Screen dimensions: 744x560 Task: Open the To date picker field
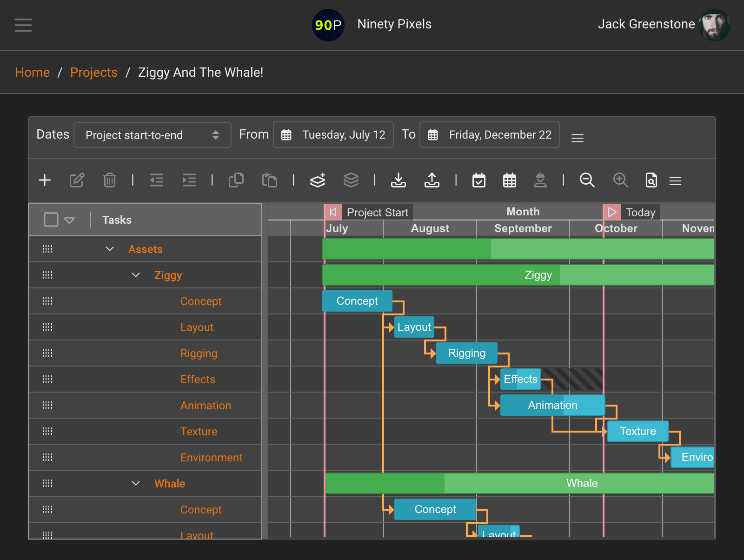pos(490,135)
